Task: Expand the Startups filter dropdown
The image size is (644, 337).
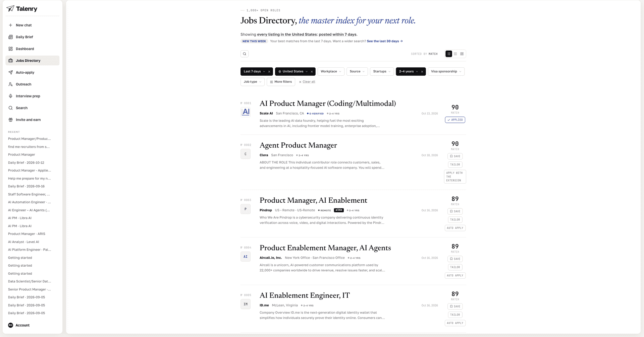Action: [382, 71]
